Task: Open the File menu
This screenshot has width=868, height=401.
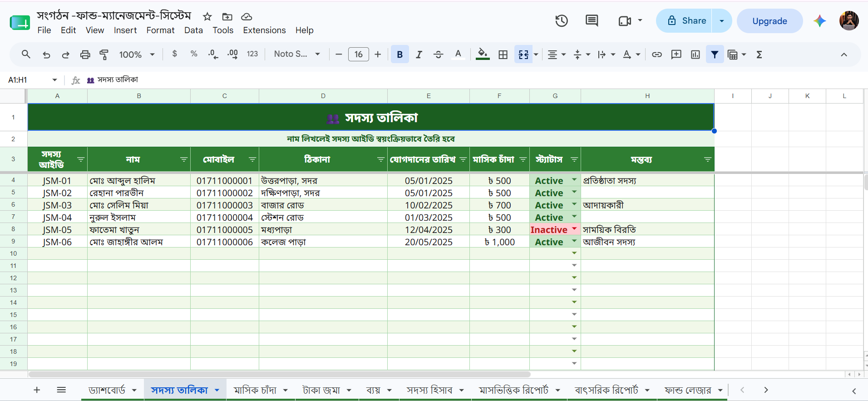Action: [x=44, y=30]
